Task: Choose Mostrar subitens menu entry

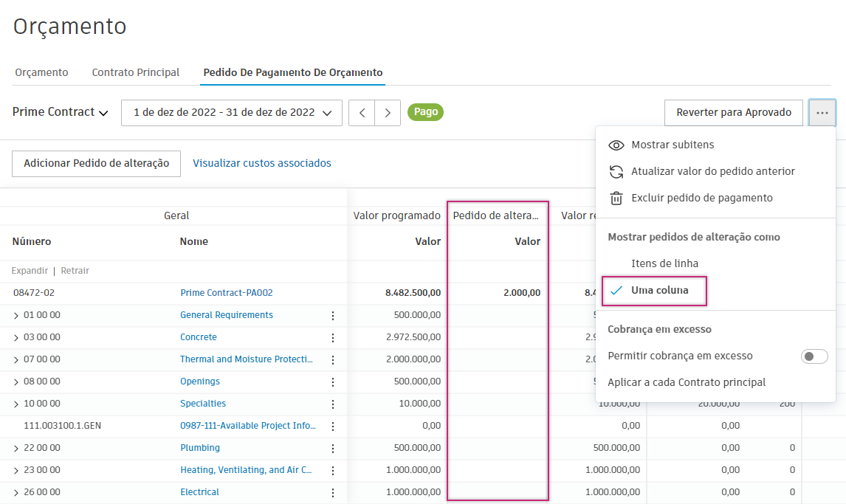Action: pos(673,145)
